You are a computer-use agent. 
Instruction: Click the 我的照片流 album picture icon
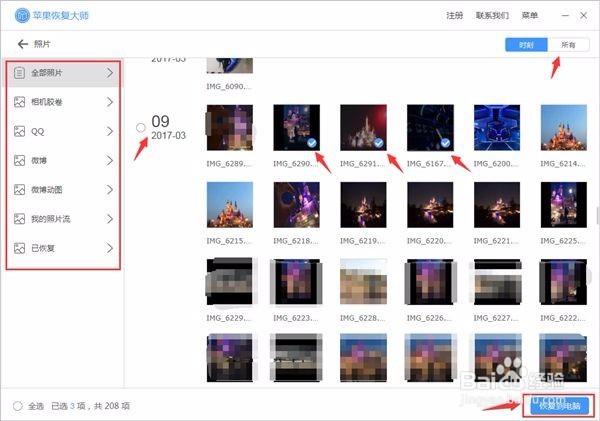point(20,219)
